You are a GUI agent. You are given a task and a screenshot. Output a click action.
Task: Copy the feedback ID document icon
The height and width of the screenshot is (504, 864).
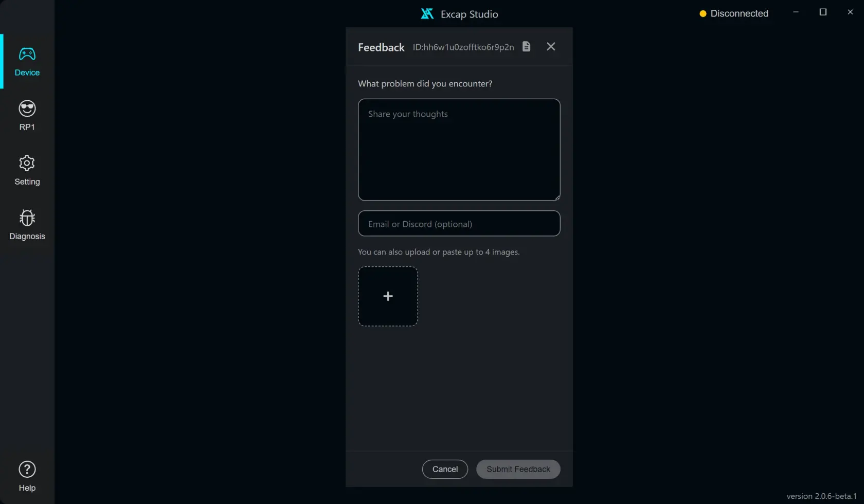click(526, 47)
